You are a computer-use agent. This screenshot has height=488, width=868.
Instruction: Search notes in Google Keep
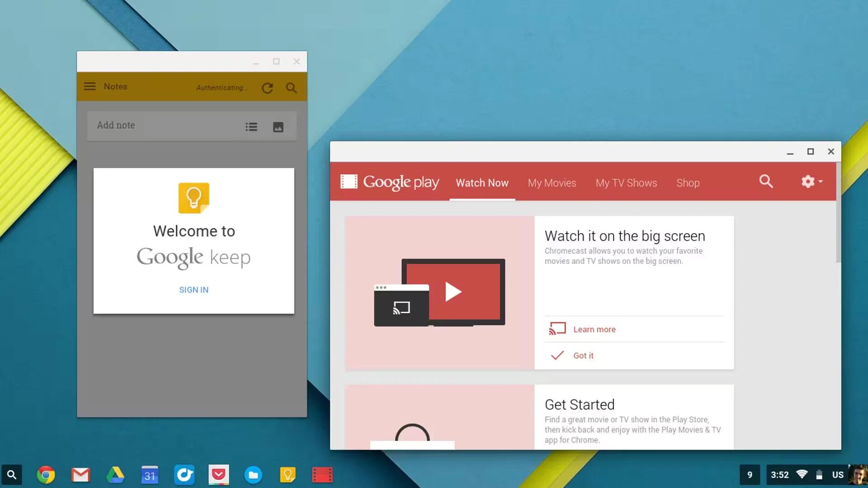pyautogui.click(x=292, y=88)
